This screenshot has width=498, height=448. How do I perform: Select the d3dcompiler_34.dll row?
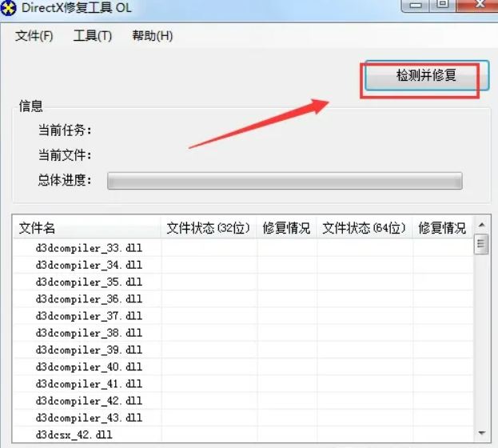243,265
